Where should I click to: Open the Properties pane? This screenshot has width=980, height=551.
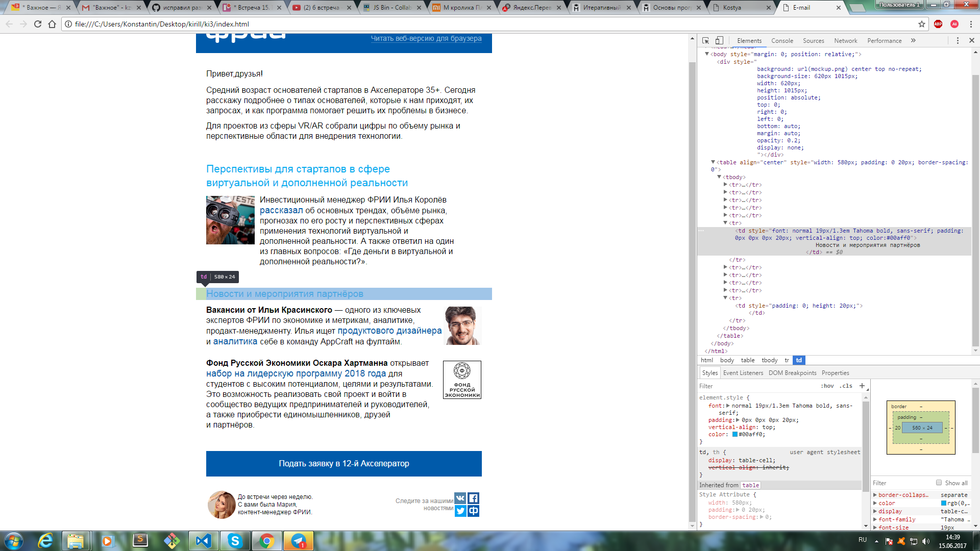pos(835,373)
